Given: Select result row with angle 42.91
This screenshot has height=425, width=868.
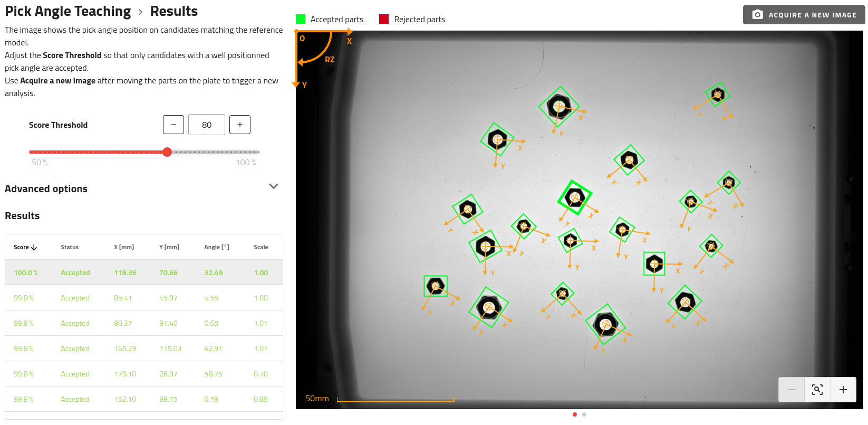Looking at the screenshot, I should (x=143, y=348).
